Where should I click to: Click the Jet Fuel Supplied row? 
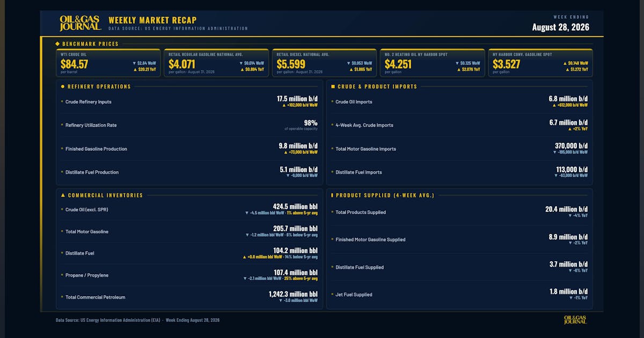pyautogui.click(x=459, y=295)
